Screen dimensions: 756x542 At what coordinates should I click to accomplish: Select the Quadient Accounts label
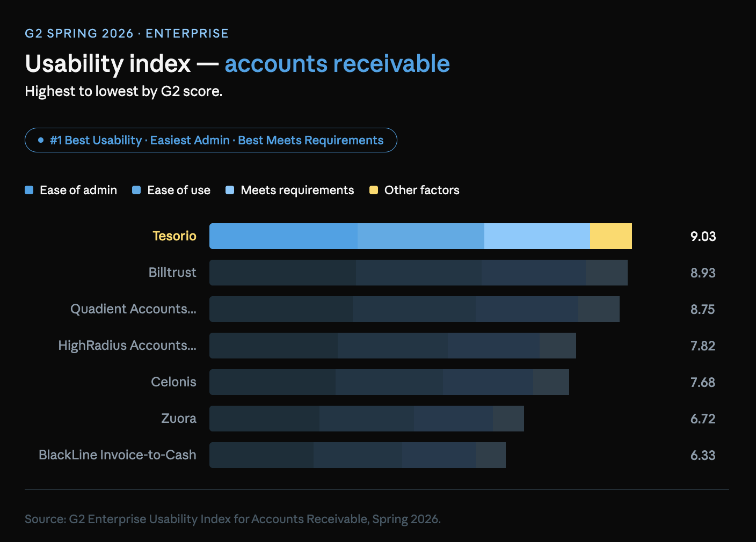[x=133, y=309]
